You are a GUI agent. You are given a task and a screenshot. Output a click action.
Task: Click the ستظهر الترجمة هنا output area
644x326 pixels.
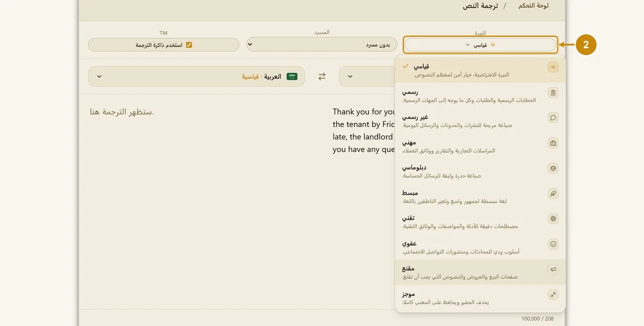[x=122, y=112]
